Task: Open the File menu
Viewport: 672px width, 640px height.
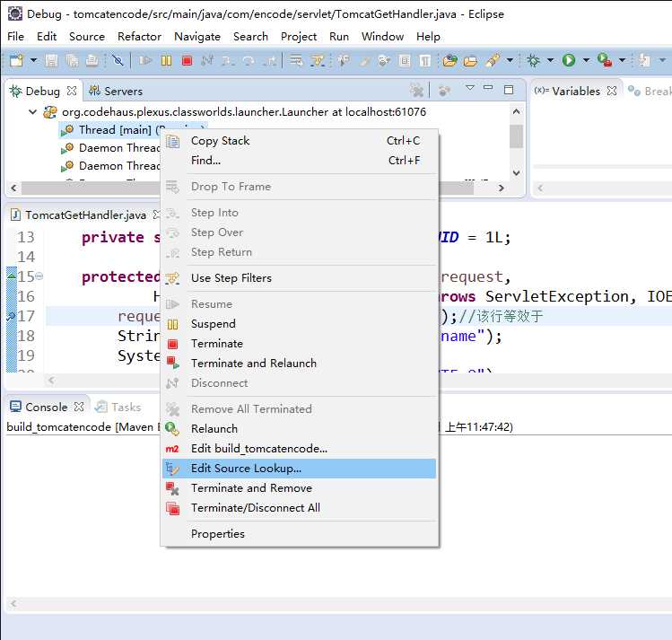Action: 16,37
